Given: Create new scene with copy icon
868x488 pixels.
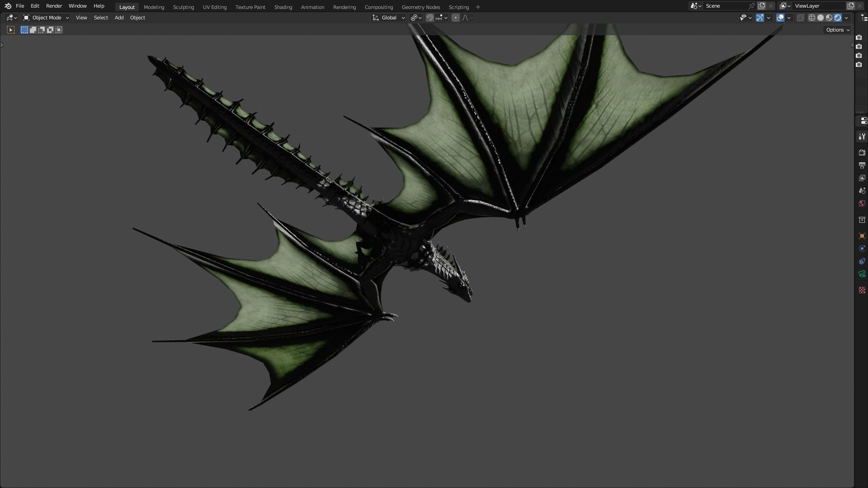Looking at the screenshot, I should click(762, 6).
